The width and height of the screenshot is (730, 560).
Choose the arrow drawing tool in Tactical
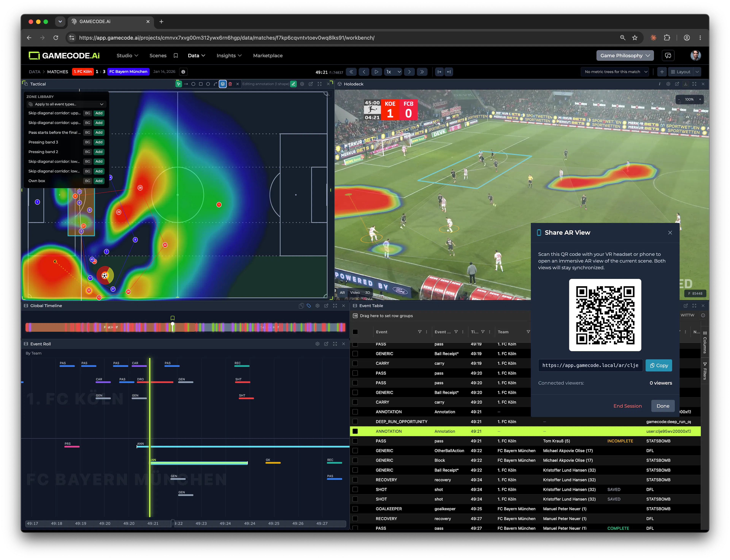pyautogui.click(x=186, y=84)
